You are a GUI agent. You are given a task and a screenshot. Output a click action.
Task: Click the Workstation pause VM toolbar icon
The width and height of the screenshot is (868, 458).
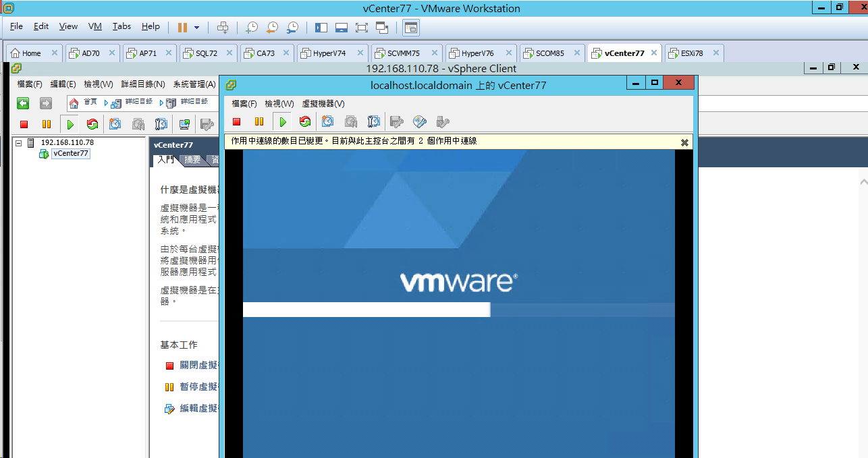tap(182, 28)
